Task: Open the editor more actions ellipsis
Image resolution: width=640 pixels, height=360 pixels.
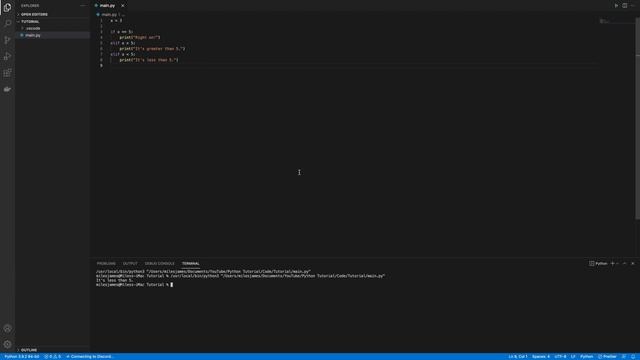Action: 633,6
